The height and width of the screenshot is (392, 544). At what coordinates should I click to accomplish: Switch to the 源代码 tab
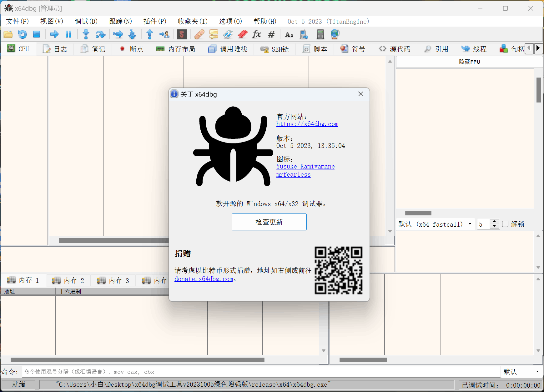(395, 49)
